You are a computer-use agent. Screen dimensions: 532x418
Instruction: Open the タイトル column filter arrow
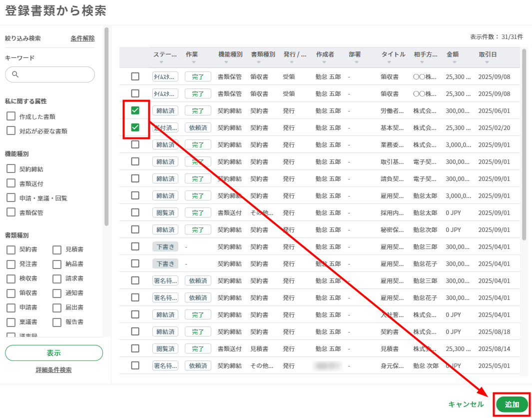click(389, 62)
